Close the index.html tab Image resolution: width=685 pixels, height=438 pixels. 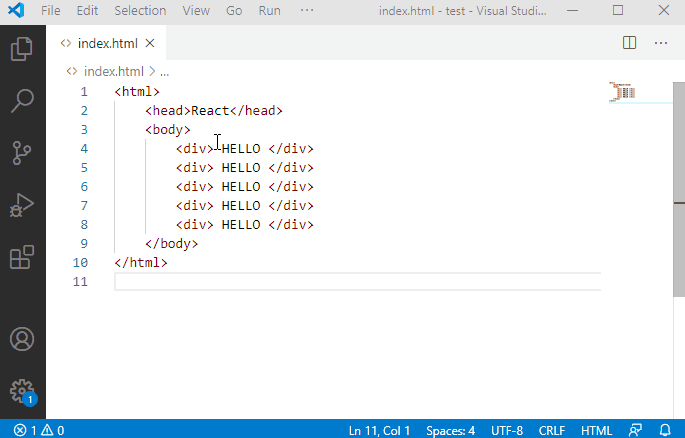(150, 43)
